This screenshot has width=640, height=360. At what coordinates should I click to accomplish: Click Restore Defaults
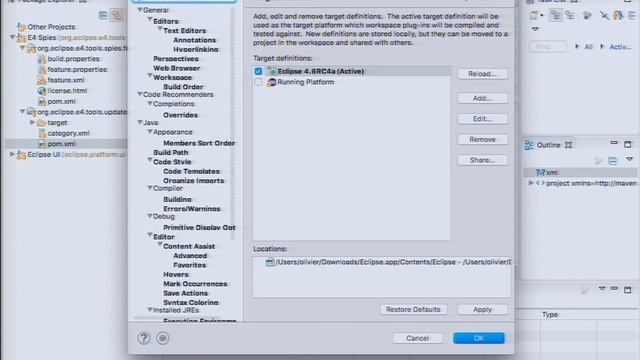[x=413, y=309]
